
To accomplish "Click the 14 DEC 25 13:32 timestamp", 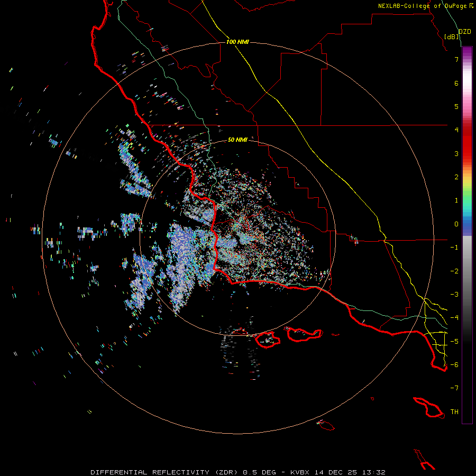I will 350,472.
